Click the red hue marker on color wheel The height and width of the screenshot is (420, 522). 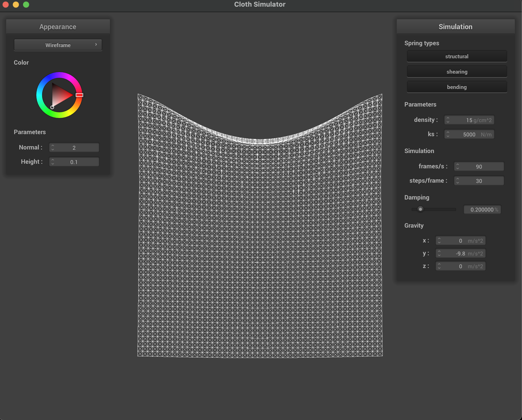coord(79,95)
